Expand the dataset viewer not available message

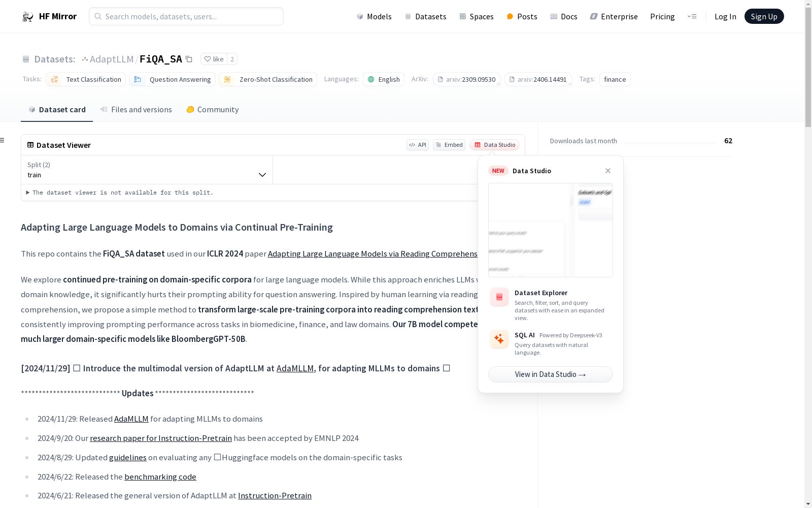pyautogui.click(x=120, y=193)
